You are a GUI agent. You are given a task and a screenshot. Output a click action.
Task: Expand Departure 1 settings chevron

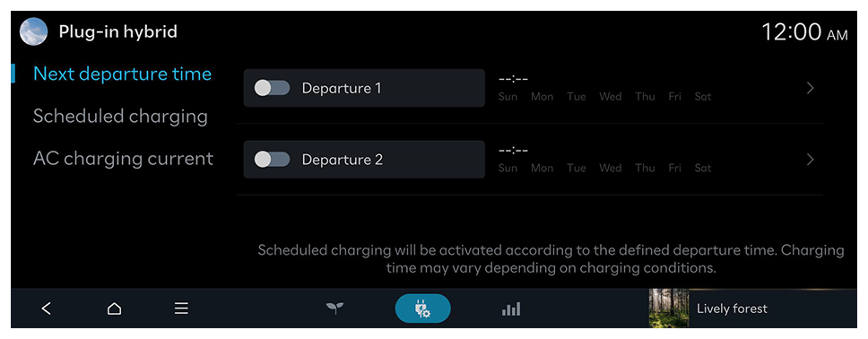point(811,88)
